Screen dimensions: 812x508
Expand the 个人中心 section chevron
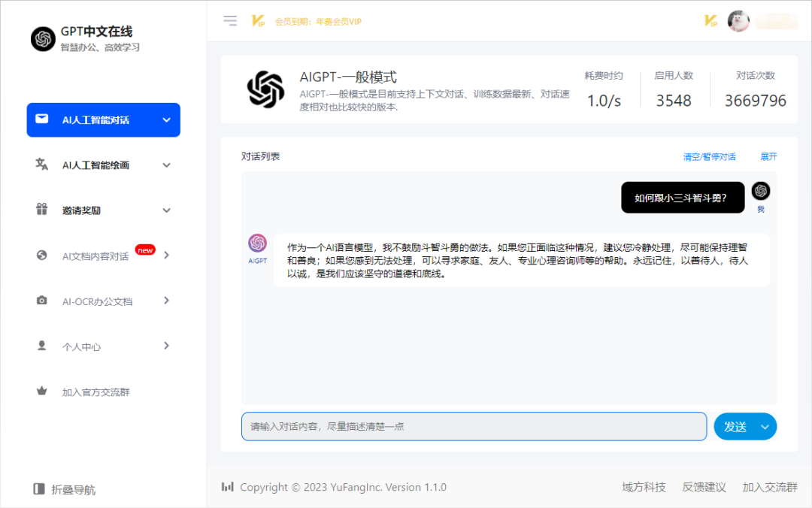[x=166, y=346]
